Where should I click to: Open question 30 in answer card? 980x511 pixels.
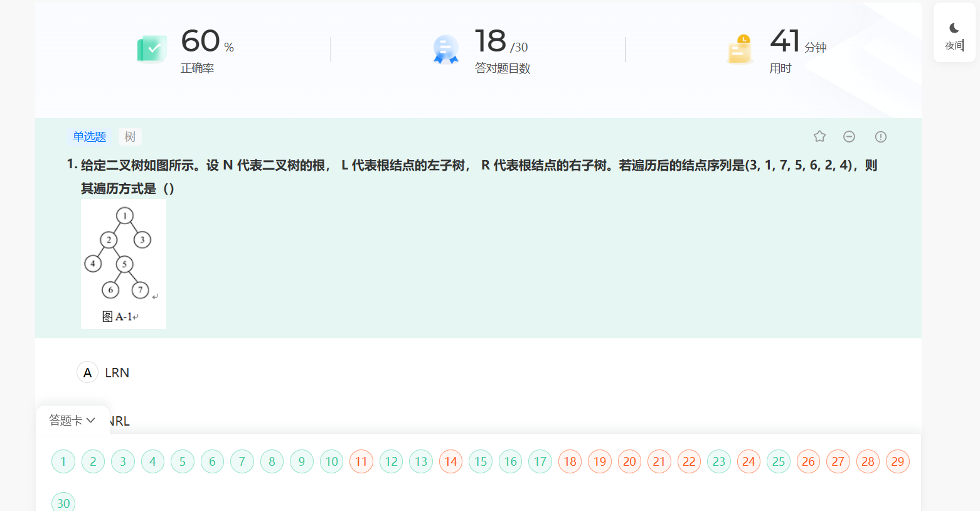(63, 503)
